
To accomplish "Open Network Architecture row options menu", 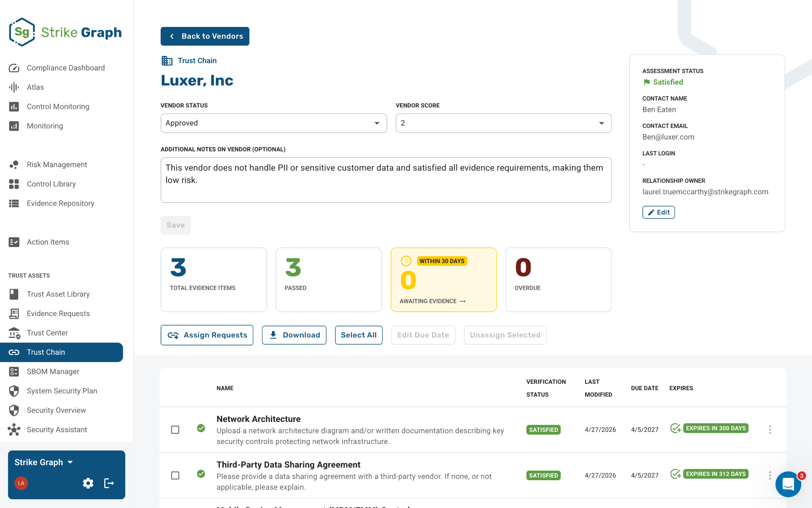I will (770, 430).
